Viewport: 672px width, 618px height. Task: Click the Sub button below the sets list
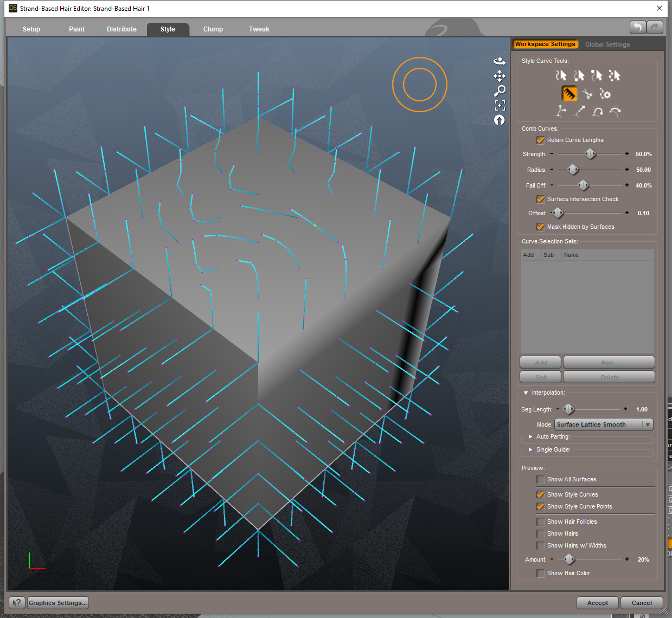541,377
